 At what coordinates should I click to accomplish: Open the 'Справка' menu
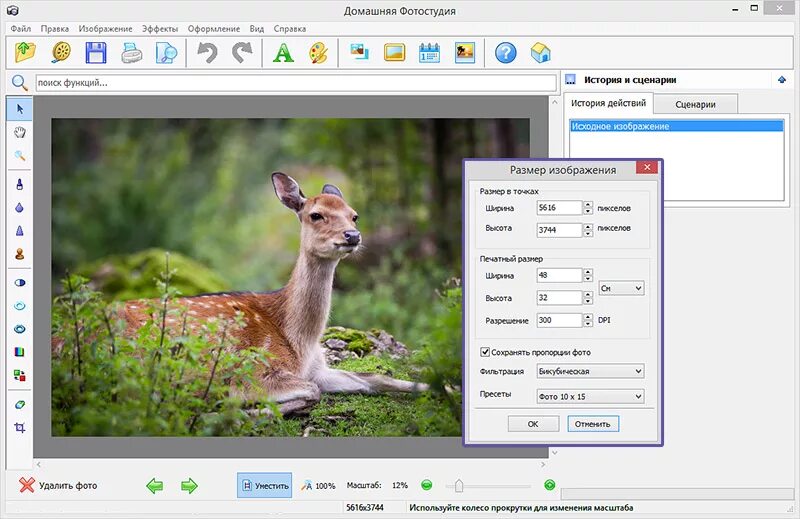tap(290, 29)
